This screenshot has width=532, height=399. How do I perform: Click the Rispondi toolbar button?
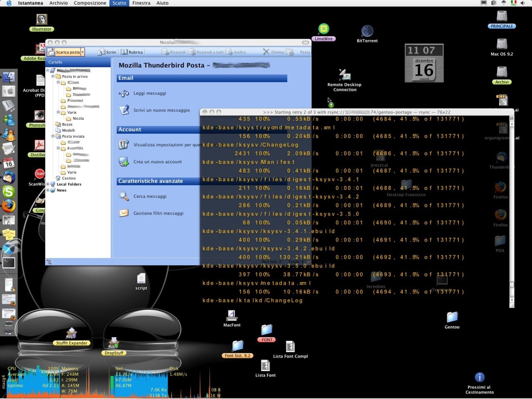coord(174,52)
